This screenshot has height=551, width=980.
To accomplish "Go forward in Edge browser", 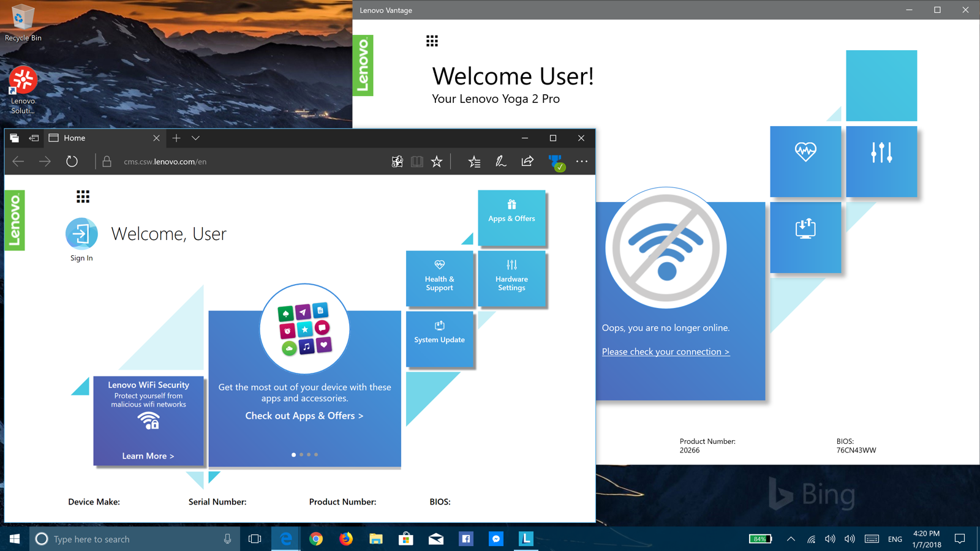I will (x=45, y=162).
